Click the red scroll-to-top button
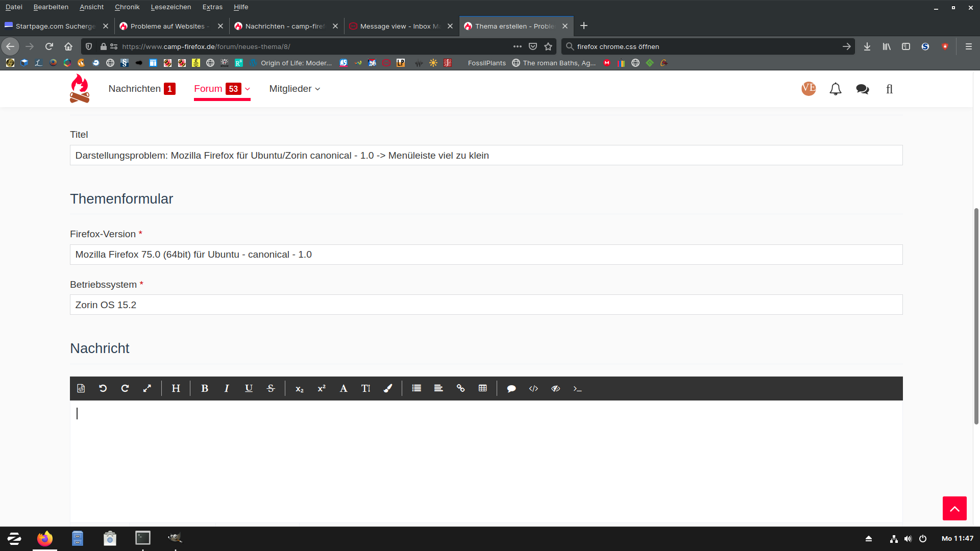 954,508
